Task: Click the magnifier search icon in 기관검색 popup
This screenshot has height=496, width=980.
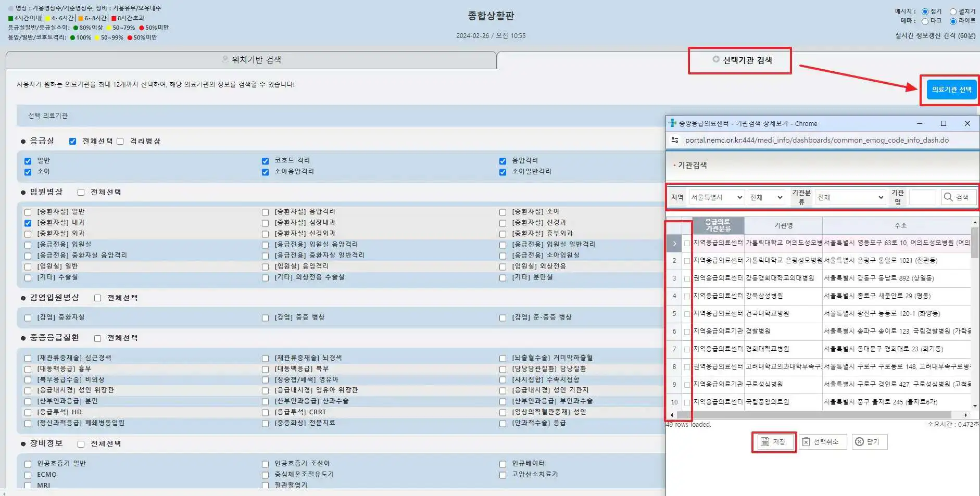Action: 948,197
